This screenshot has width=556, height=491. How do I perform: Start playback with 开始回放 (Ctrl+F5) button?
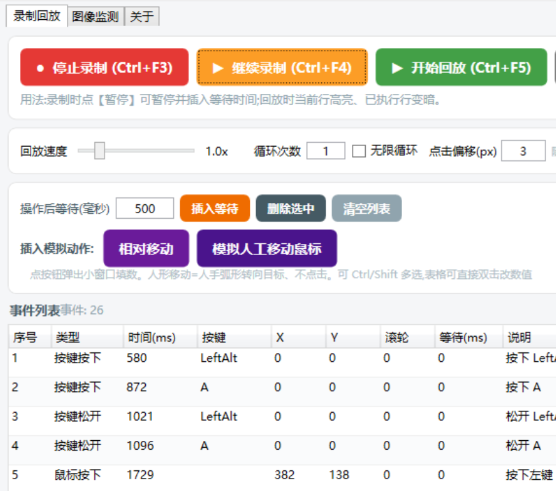pos(461,67)
